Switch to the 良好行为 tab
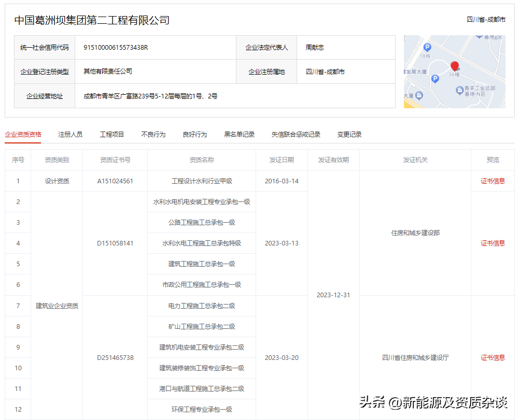This screenshot has height=420, width=519. pyautogui.click(x=195, y=134)
